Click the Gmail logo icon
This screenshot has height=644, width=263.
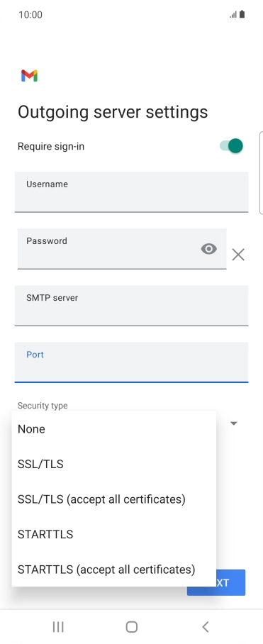point(30,76)
